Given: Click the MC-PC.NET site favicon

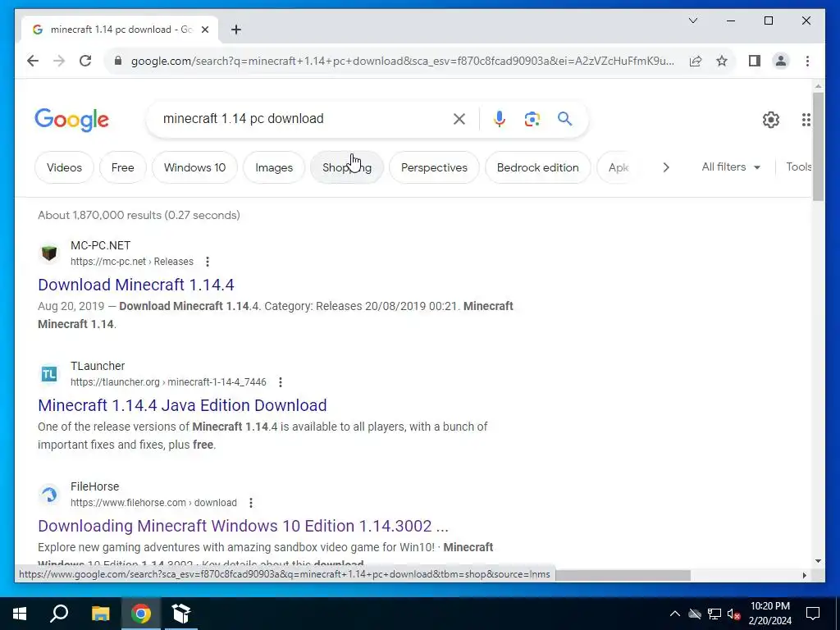Looking at the screenshot, I should tap(48, 253).
